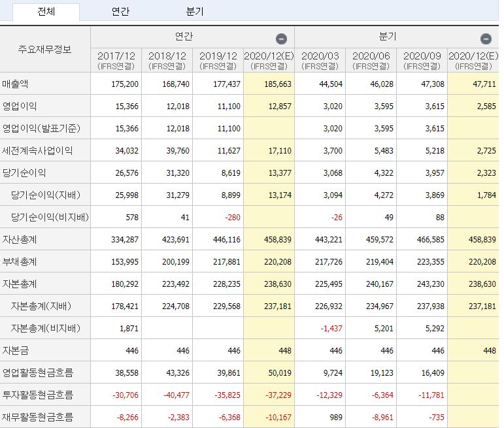
Task: Click the 자본총계(비지배) row label
Action: point(45,328)
